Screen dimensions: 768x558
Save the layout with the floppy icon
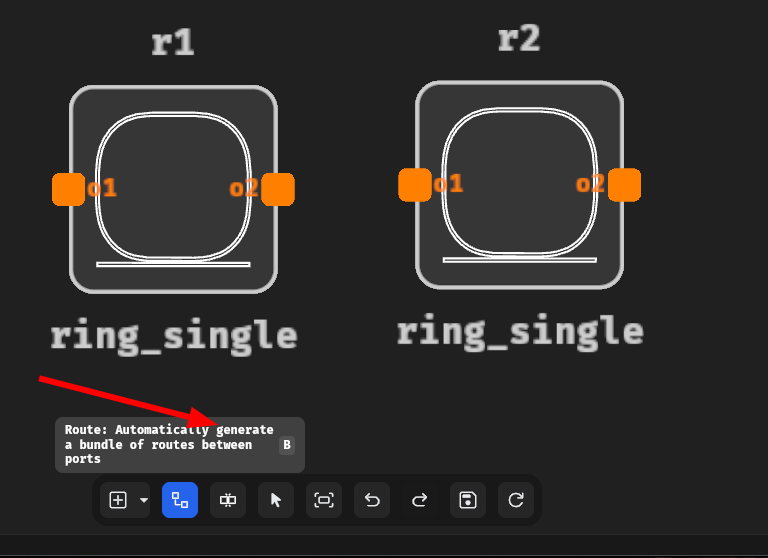click(468, 500)
